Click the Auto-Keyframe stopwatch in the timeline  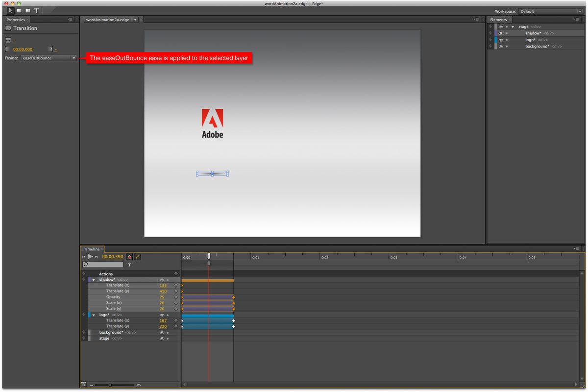click(x=129, y=256)
